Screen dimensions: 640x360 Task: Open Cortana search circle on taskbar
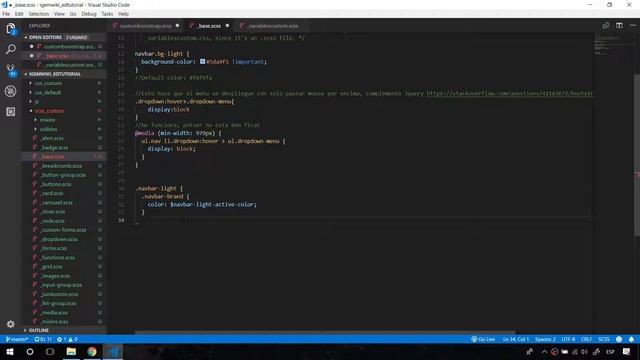[x=30, y=351]
